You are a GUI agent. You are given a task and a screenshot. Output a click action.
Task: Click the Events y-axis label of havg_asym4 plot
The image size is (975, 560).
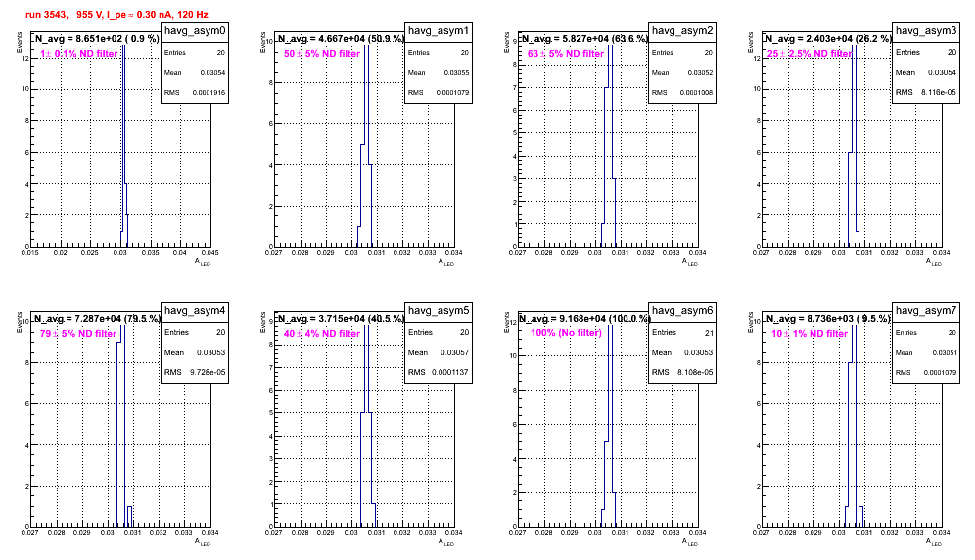[x=20, y=322]
